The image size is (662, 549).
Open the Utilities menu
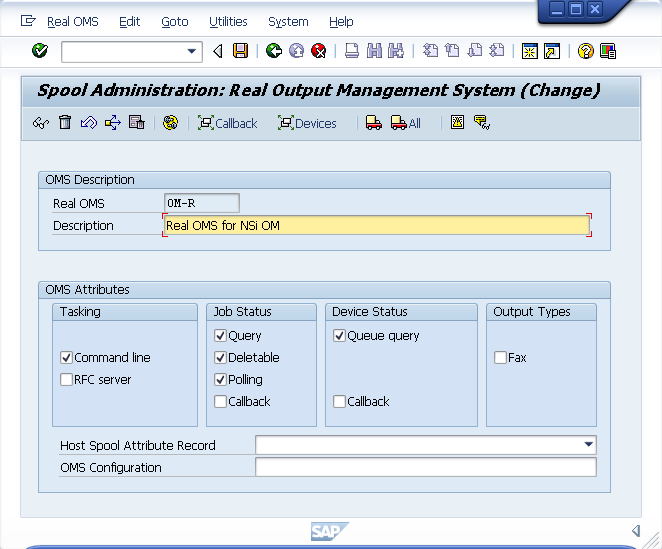tap(228, 21)
